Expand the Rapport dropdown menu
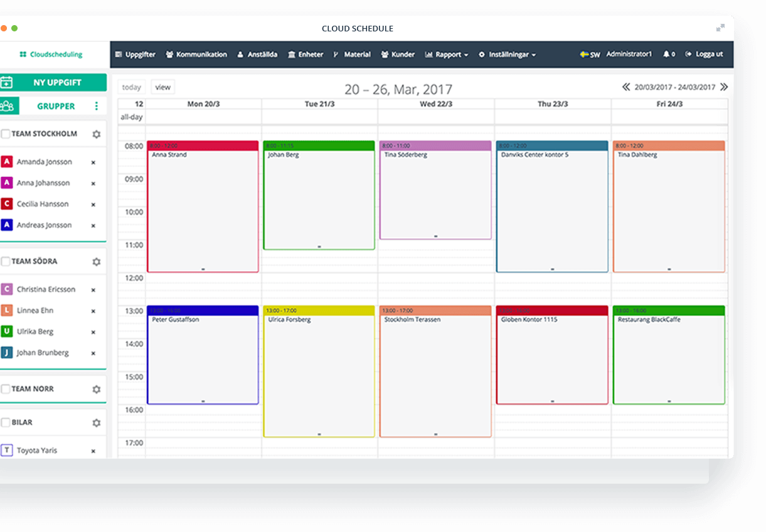This screenshot has height=532, width=766. (447, 55)
